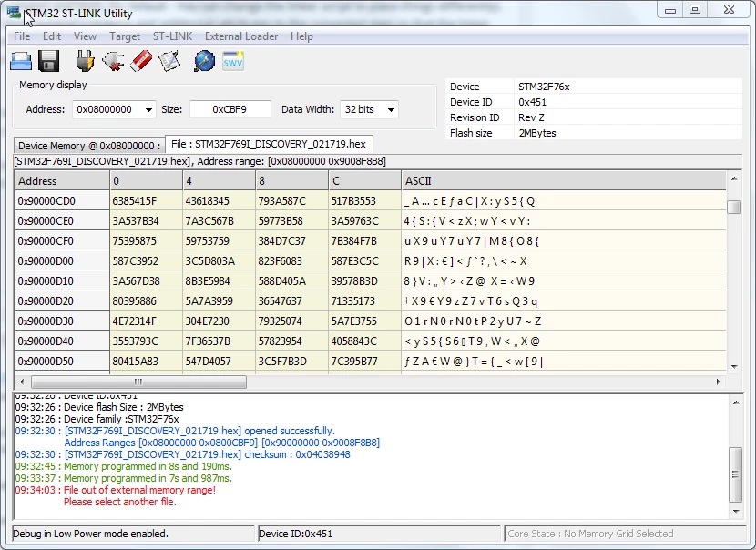
Task: Click the Program verify notepad icon
Action: tap(169, 61)
